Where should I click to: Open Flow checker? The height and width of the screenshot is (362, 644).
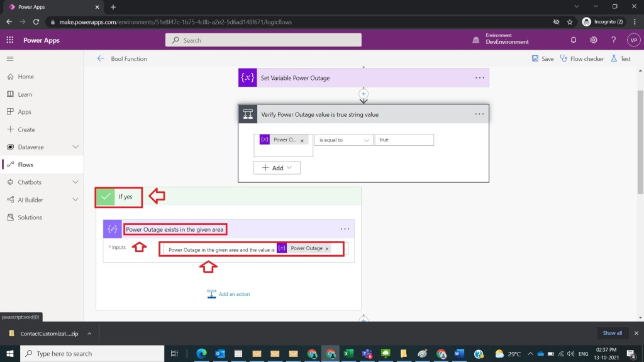click(x=581, y=58)
